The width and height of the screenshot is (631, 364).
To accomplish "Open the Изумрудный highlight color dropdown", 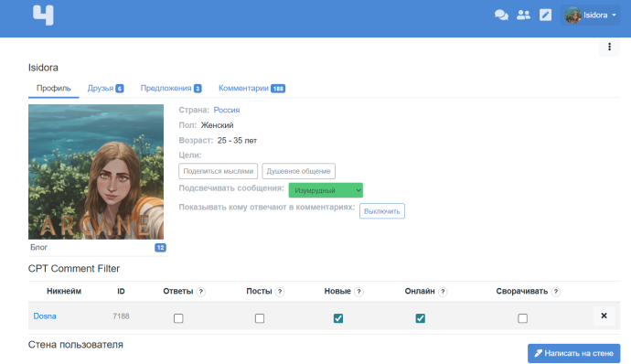I will tap(326, 190).
